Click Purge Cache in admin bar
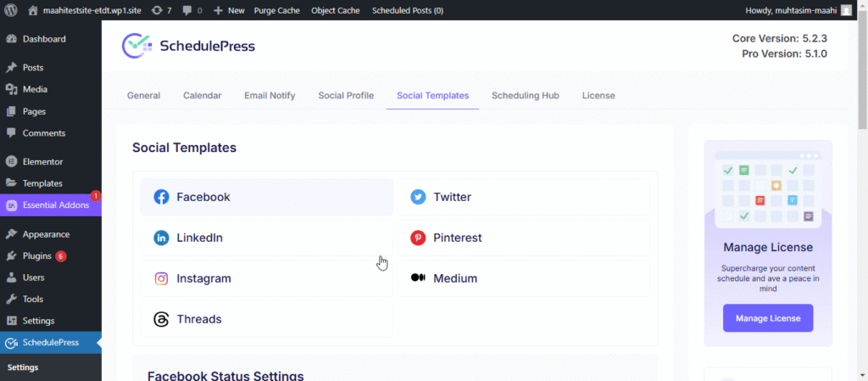This screenshot has width=868, height=381. [x=276, y=10]
